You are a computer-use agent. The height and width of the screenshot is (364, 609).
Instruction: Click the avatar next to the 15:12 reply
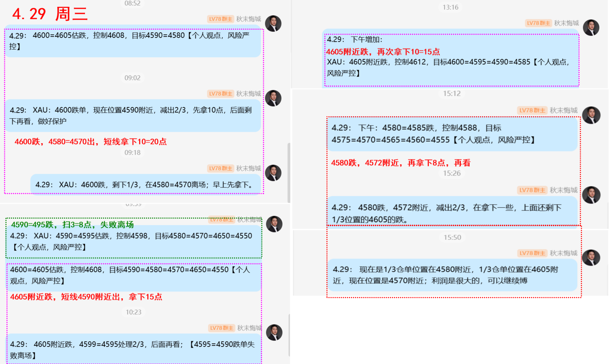point(591,115)
